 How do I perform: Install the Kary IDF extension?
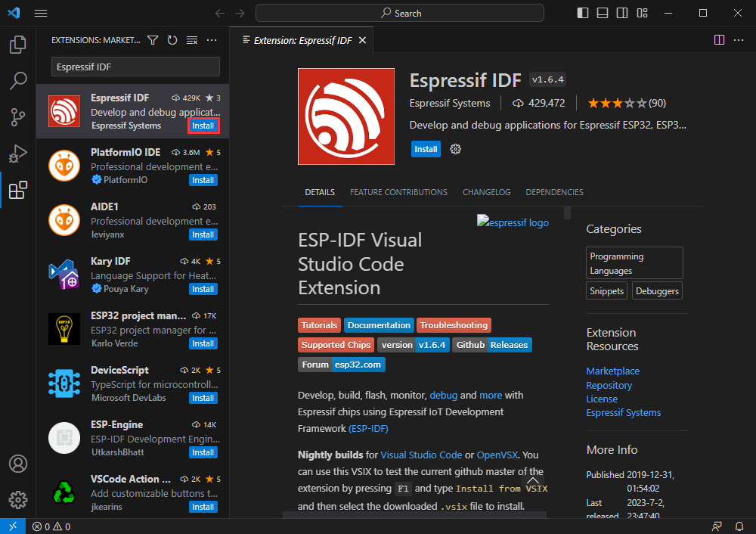(203, 289)
